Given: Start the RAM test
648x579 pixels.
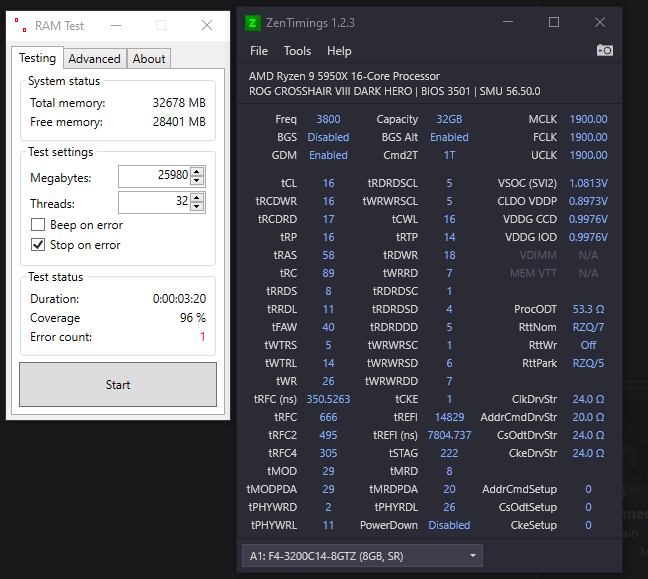Looking at the screenshot, I should tap(118, 385).
